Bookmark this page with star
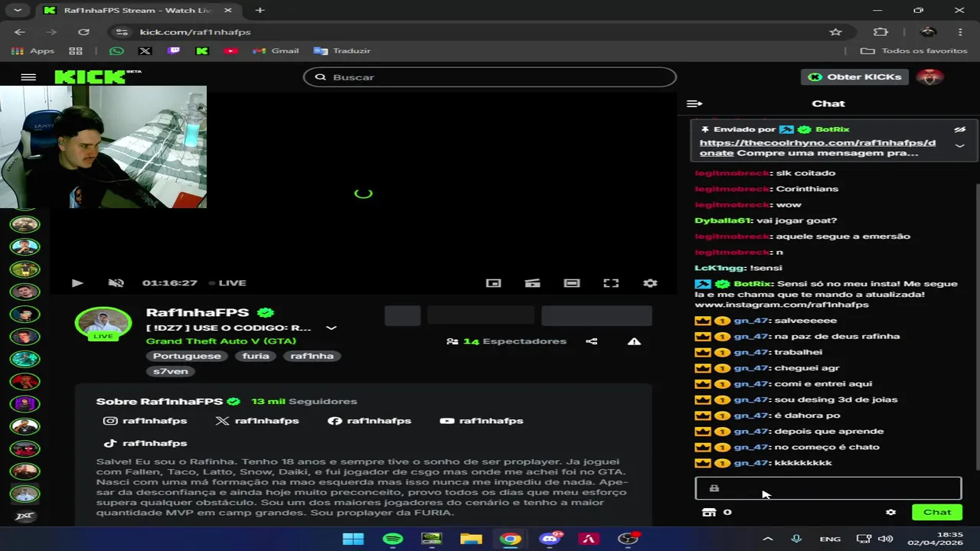The width and height of the screenshot is (980, 551). tap(835, 32)
